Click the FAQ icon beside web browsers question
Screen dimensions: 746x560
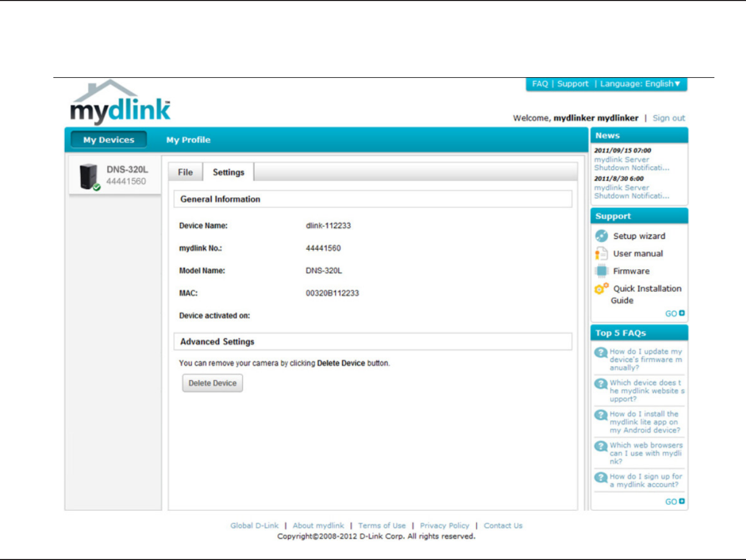601,446
